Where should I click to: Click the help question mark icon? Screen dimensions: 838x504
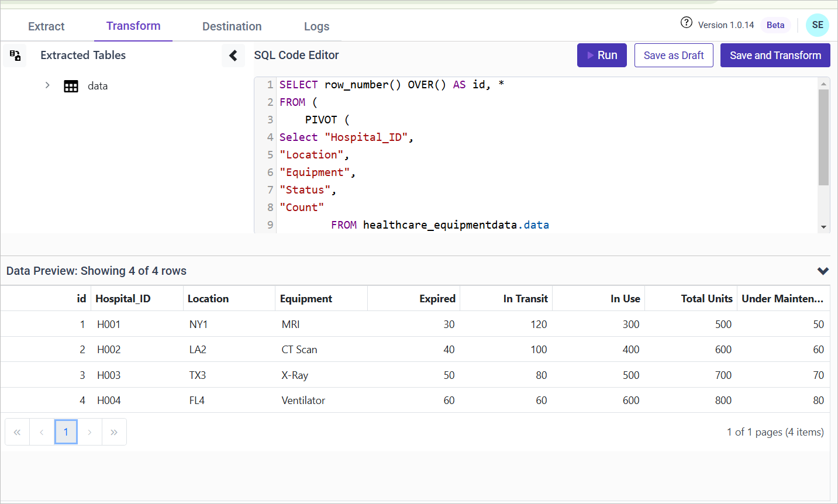[687, 23]
